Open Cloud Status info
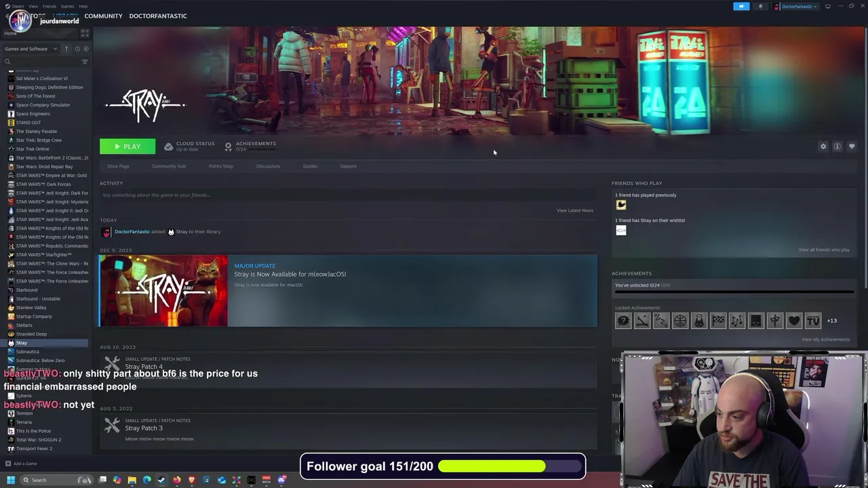Image resolution: width=868 pixels, height=488 pixels. tap(189, 146)
